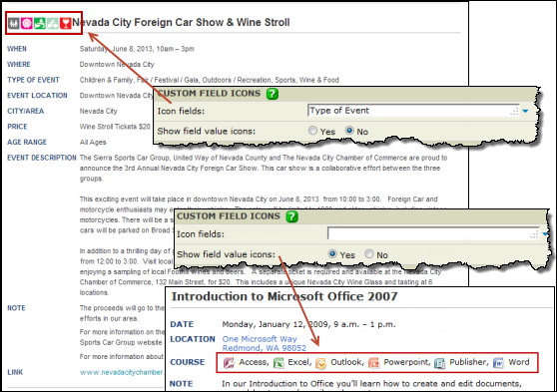Image resolution: width=557 pixels, height=392 pixels.
Task: Click the empty Icon fields input box
Action: click(x=433, y=233)
